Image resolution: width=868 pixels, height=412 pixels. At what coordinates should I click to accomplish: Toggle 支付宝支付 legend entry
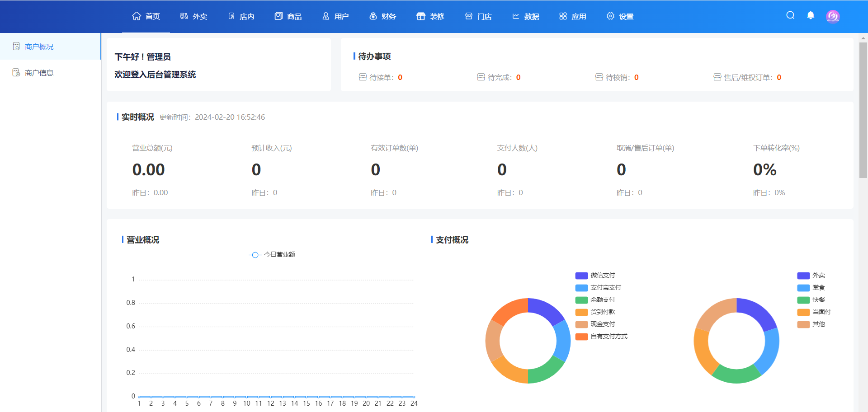click(598, 287)
